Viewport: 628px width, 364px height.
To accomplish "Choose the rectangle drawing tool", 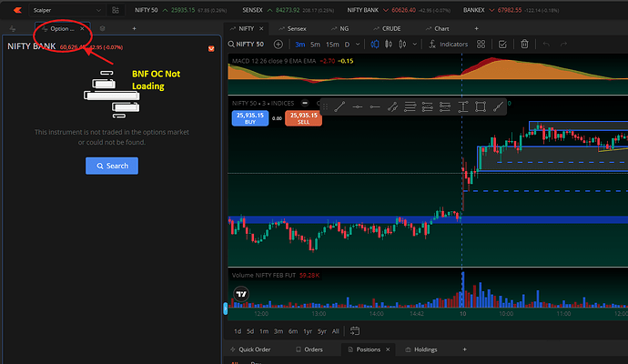I will [x=481, y=106].
